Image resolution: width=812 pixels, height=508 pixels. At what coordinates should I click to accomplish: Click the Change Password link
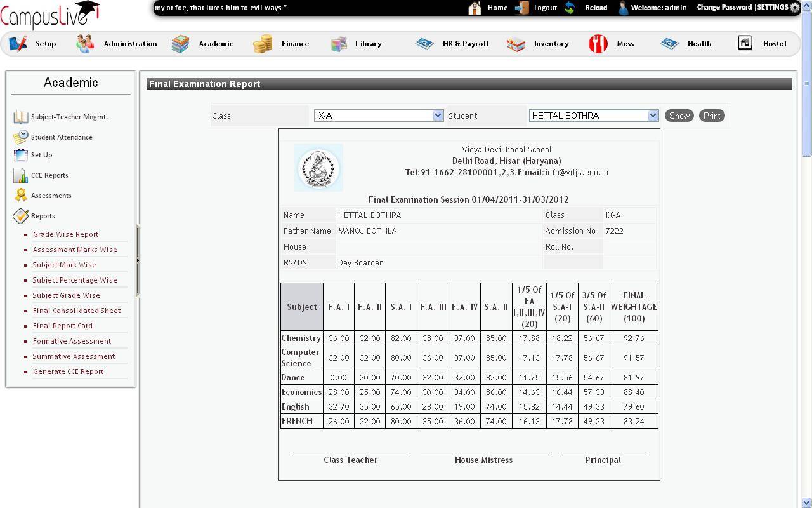724,8
